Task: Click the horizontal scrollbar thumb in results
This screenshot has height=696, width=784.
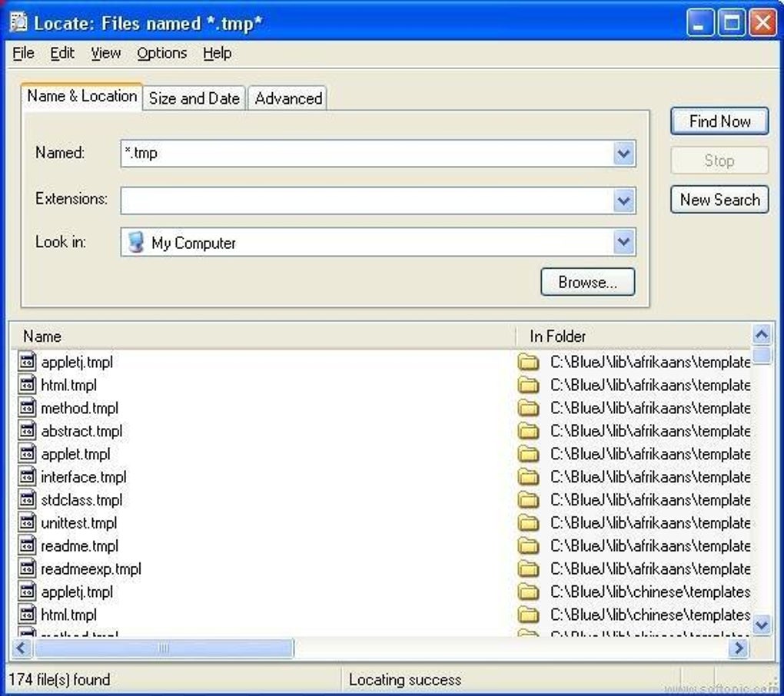Action: coord(164,648)
